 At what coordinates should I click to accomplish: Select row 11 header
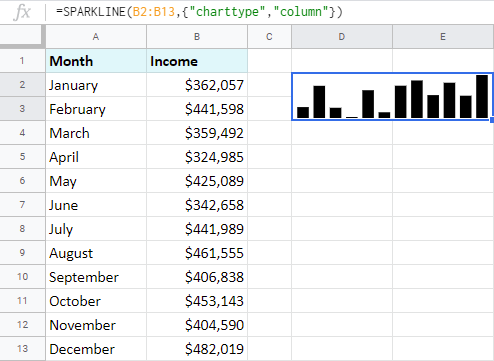tap(22, 301)
